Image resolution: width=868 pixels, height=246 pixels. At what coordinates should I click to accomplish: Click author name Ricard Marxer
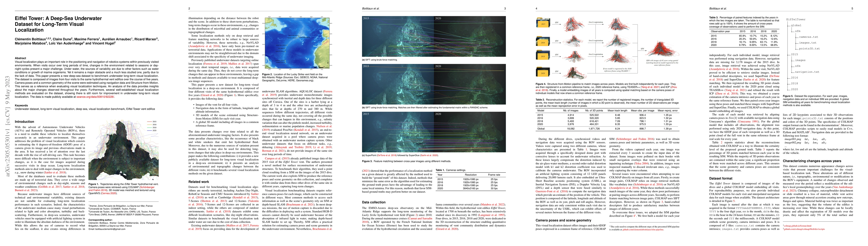click(x=146, y=39)
